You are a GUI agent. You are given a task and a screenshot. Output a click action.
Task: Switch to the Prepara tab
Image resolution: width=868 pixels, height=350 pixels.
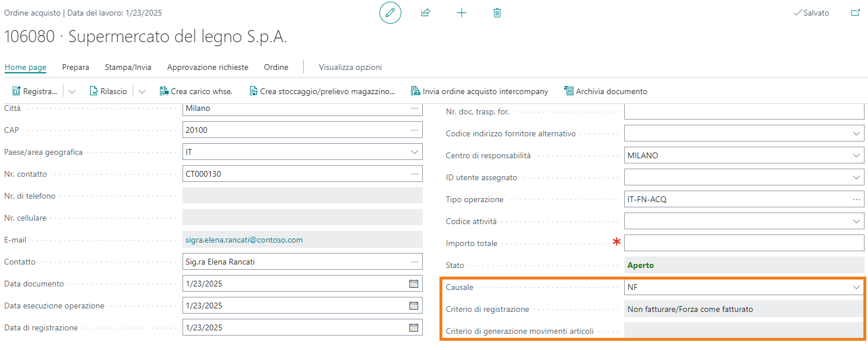tap(76, 67)
